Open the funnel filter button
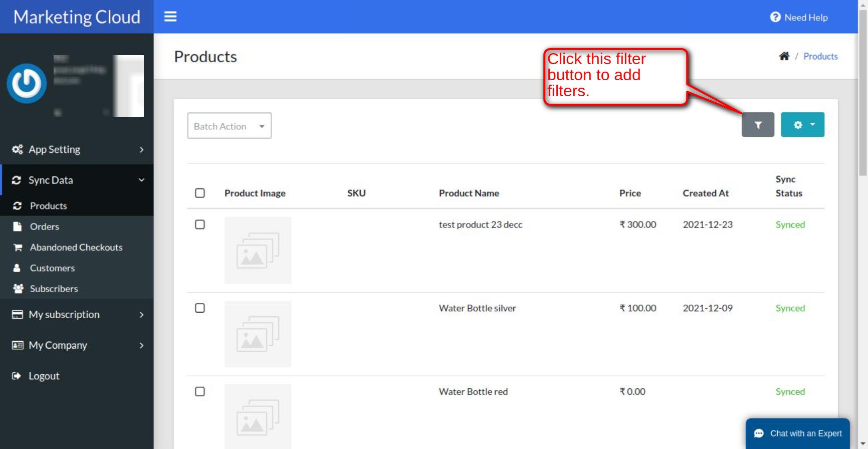Screen dimensions: 868x449 [x=758, y=125]
